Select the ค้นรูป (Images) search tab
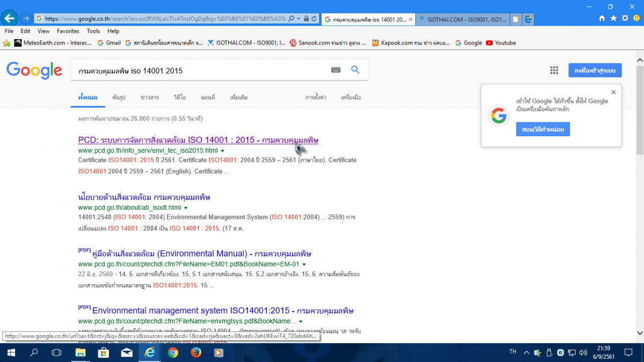This screenshot has height=362, width=644. [119, 98]
